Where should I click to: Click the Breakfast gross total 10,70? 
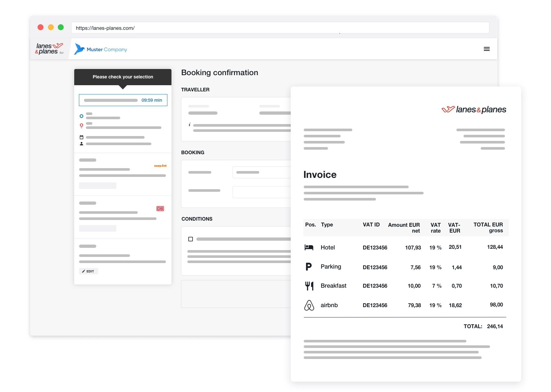pos(497,286)
